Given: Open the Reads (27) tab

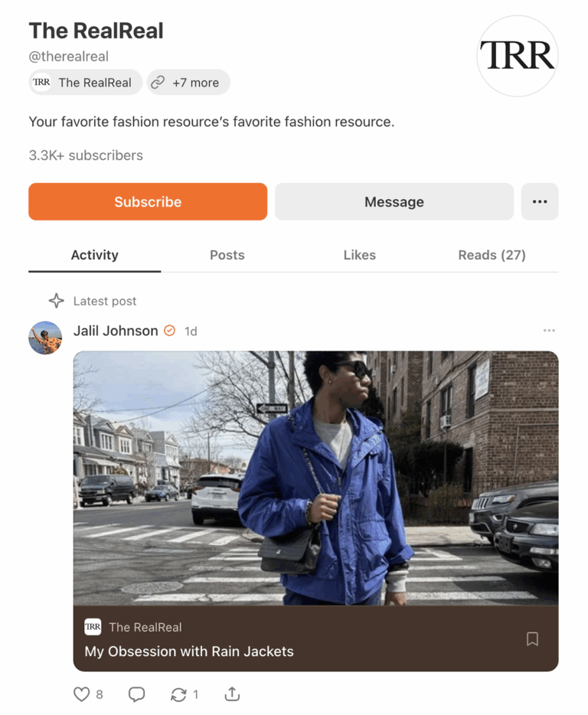Looking at the screenshot, I should tap(492, 255).
